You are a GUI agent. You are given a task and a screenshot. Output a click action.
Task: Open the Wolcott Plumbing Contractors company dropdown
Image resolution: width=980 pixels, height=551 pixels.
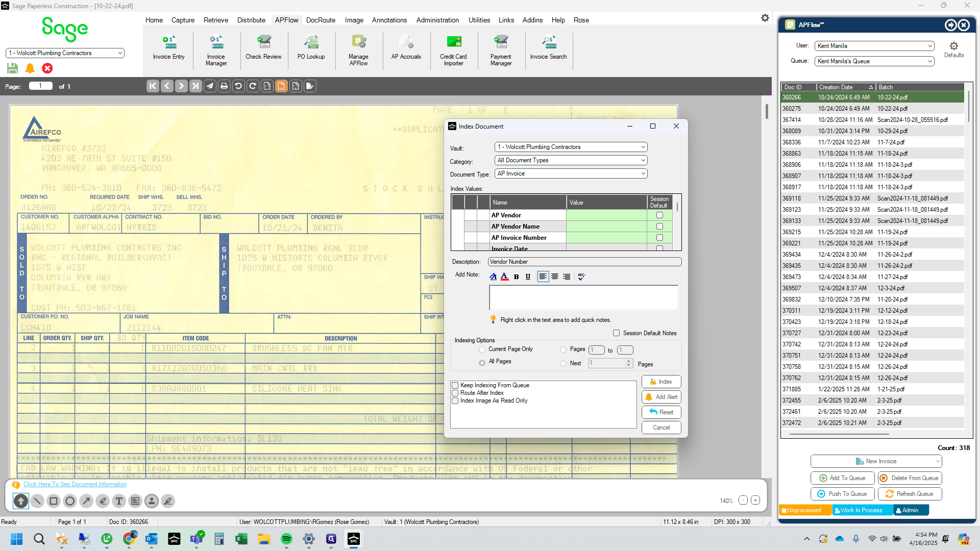tap(65, 53)
